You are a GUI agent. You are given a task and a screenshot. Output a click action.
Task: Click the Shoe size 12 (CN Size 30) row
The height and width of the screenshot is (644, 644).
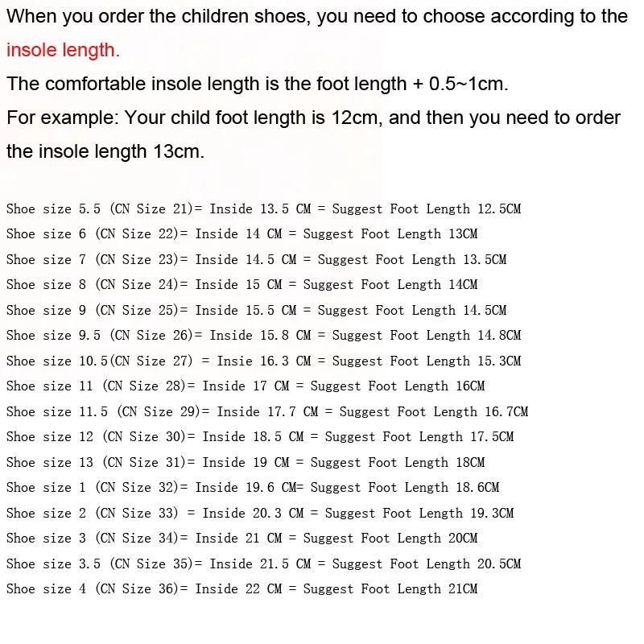coord(260,437)
